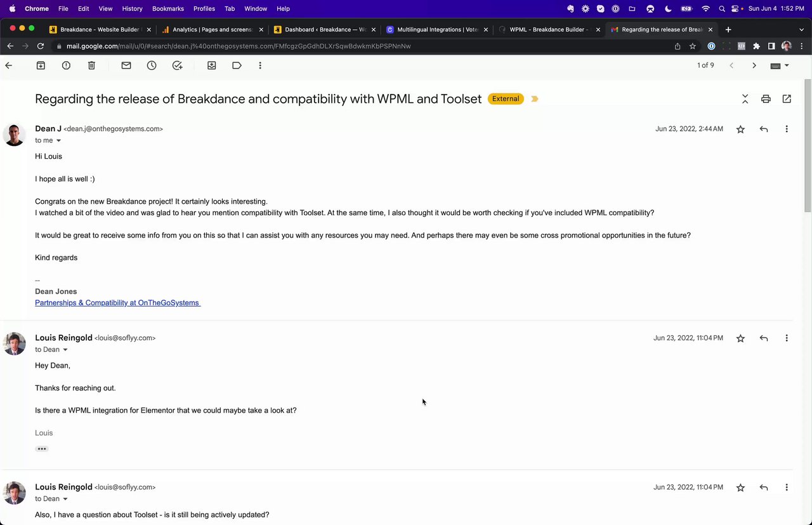Screen dimensions: 812x525
Task: Reply to Louis's 'Hey Dean' message
Action: click(764, 338)
